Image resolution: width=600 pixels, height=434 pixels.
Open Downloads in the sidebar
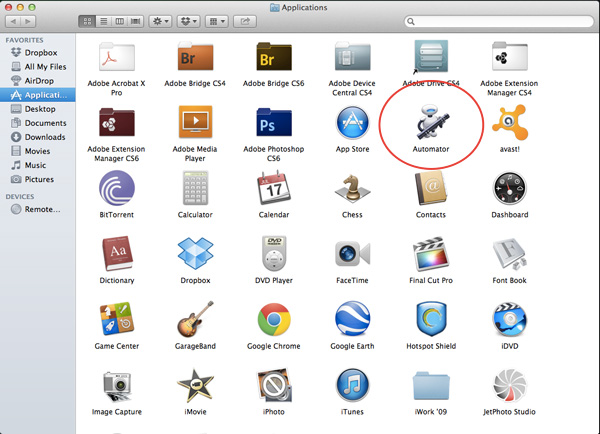[38, 137]
